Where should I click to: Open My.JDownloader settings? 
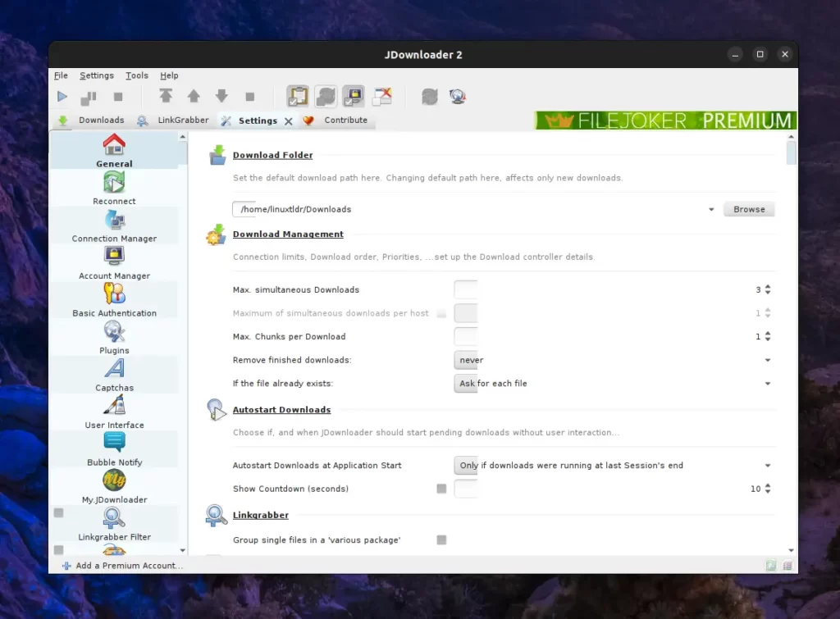pyautogui.click(x=114, y=487)
